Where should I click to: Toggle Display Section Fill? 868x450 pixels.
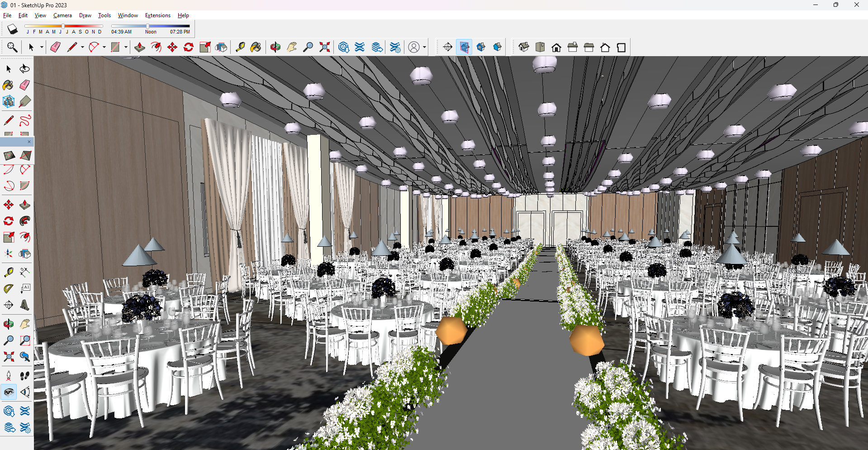(497, 47)
